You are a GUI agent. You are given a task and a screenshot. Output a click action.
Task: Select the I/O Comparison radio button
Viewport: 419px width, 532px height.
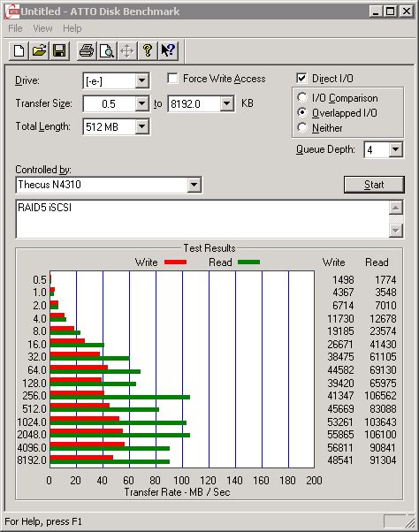tap(302, 98)
